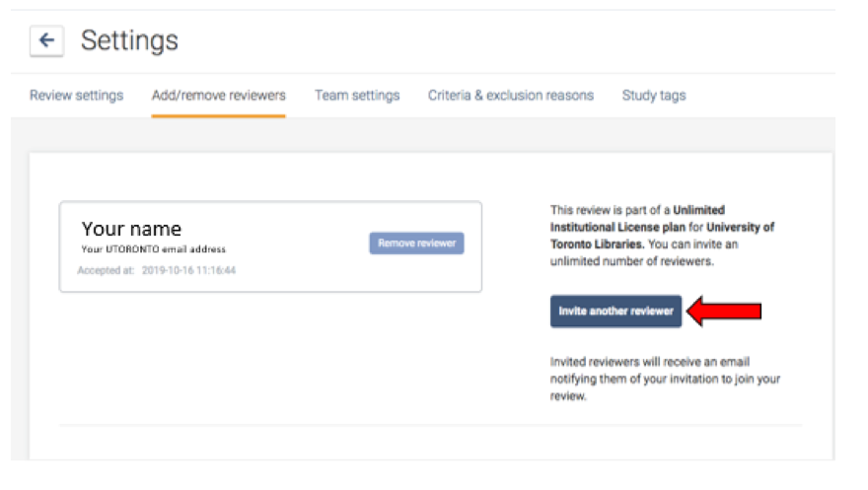The image size is (868, 490).
Task: Switch to the Team settings tab
Action: [357, 96]
